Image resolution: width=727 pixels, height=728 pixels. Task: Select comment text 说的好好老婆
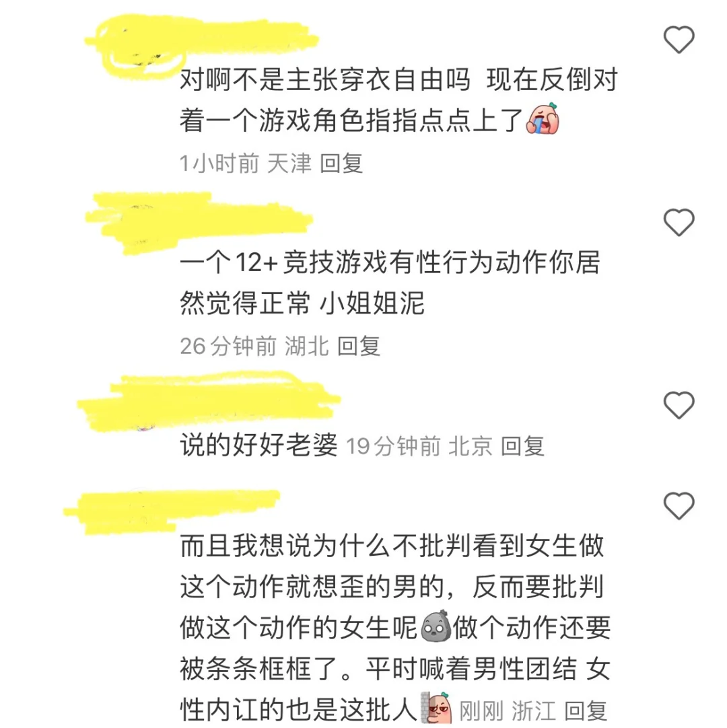click(x=258, y=445)
